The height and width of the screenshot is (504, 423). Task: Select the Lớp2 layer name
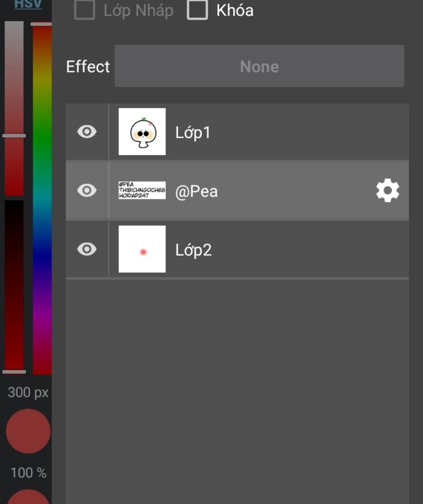pyautogui.click(x=193, y=250)
